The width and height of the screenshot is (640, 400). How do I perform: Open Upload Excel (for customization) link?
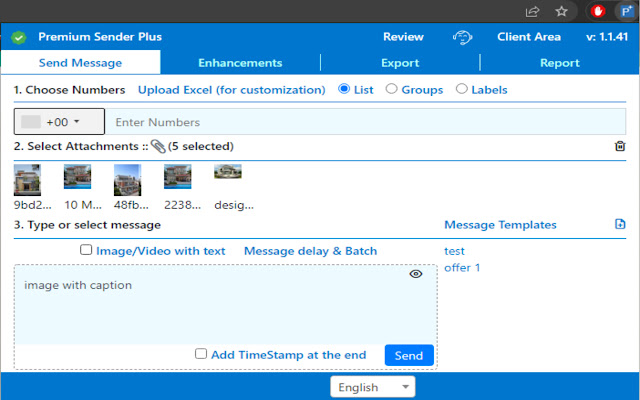click(x=232, y=90)
